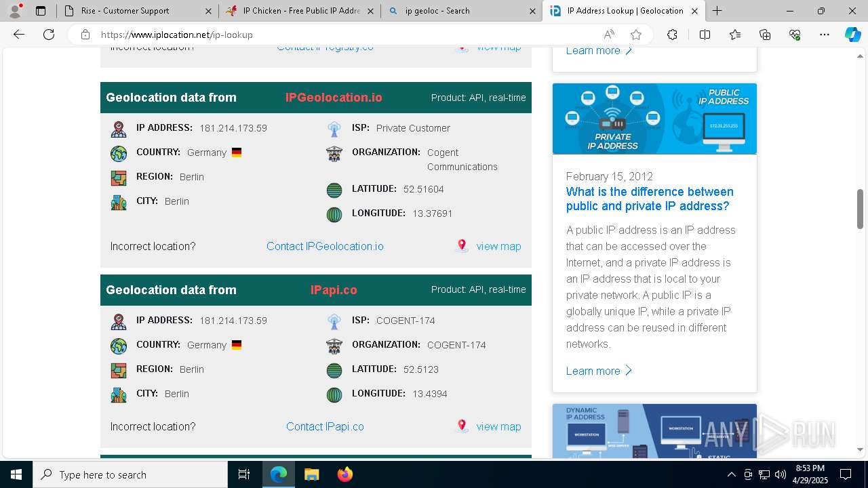This screenshot has height=488, width=868.
Task: Open the Private IP Address article thumbnail
Action: [654, 119]
